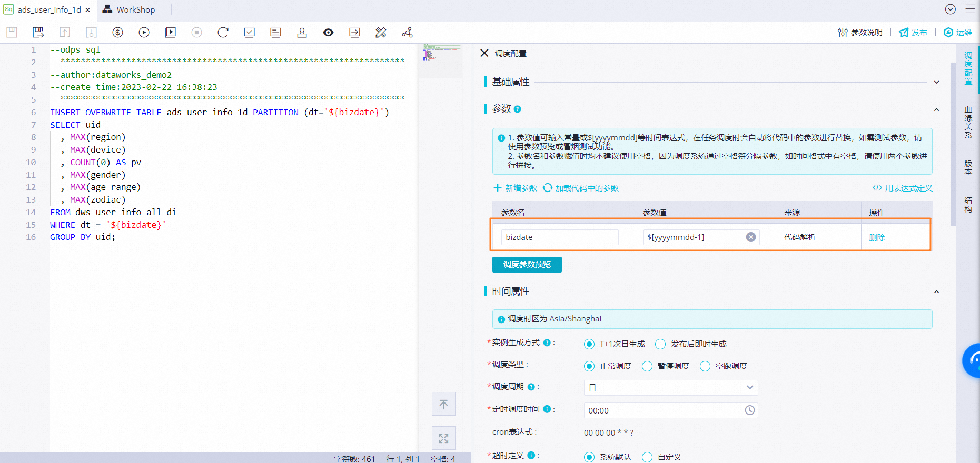The width and height of the screenshot is (980, 463).
Task: Click the smoke test checkmark icon
Action: pos(249,33)
